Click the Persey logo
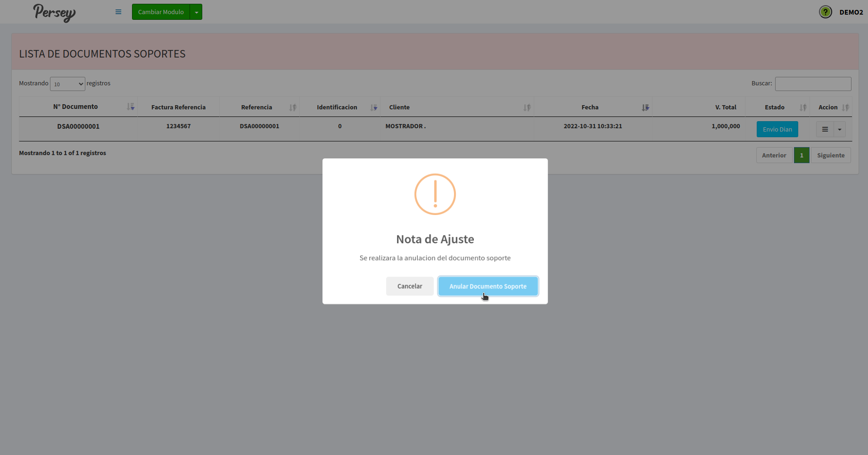The image size is (868, 455). 54,12
